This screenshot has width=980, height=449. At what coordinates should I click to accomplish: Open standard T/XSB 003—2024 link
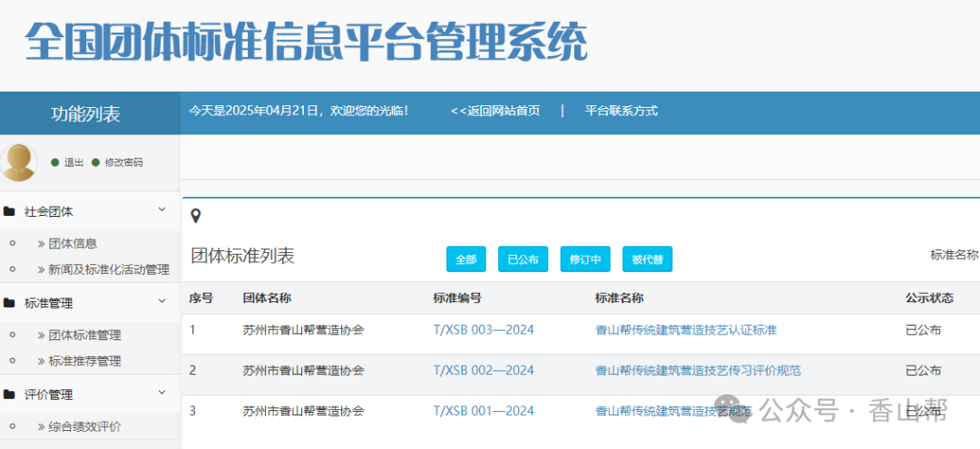pyautogui.click(x=484, y=330)
